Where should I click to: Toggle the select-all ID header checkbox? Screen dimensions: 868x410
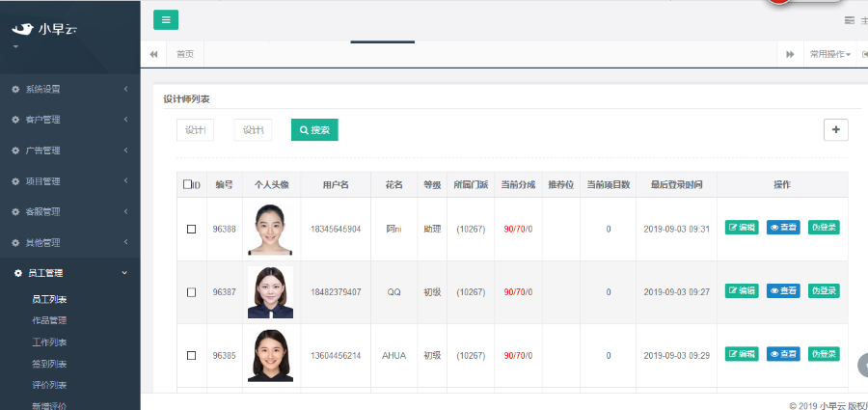(187, 184)
